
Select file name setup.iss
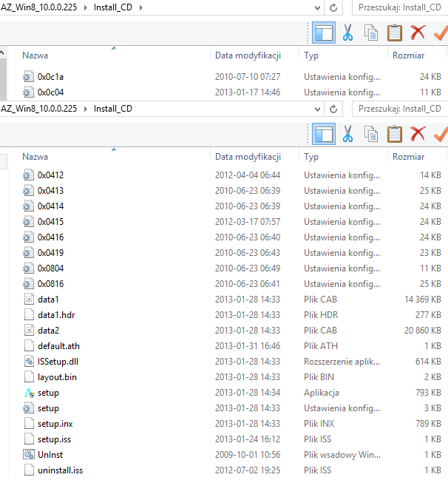[x=54, y=439]
